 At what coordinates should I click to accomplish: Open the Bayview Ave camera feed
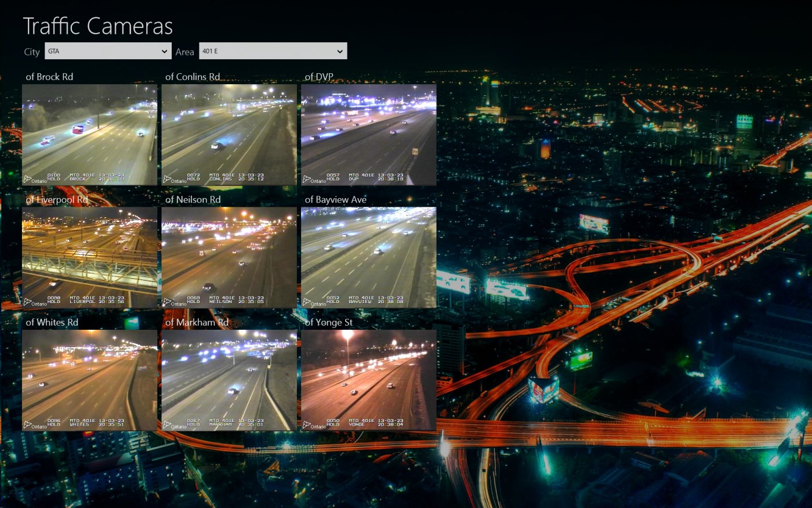368,257
